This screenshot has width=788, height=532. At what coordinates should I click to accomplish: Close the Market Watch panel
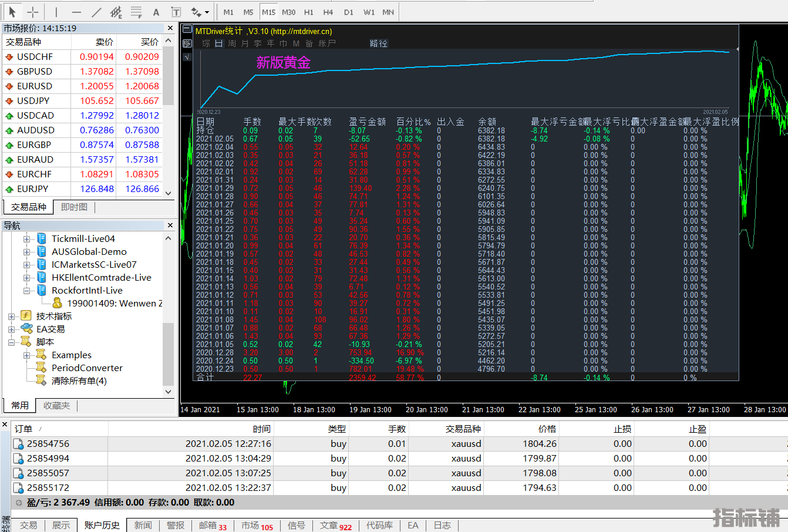click(x=170, y=28)
